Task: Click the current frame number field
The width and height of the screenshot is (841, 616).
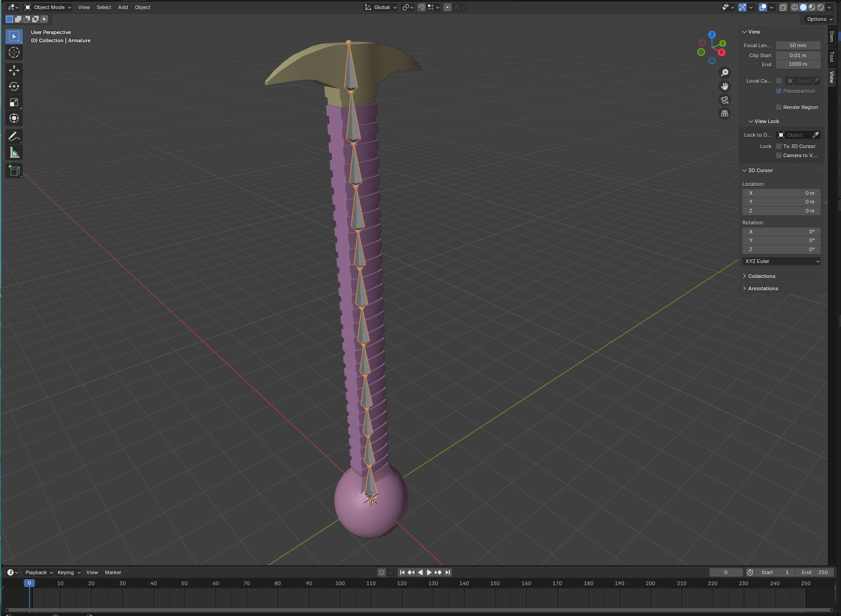Action: (726, 572)
